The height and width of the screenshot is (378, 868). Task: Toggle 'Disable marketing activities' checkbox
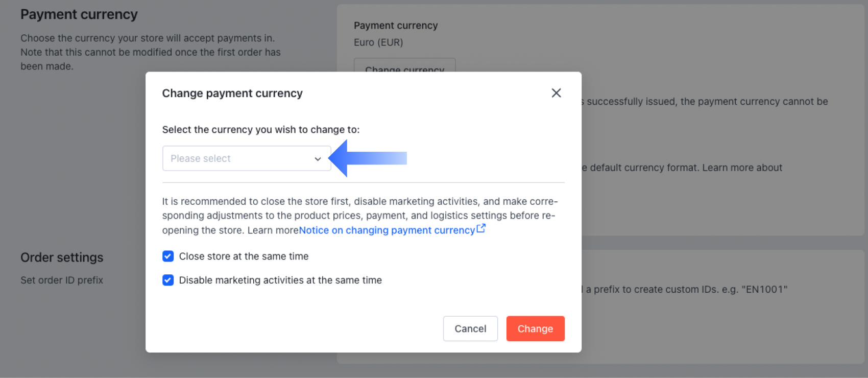pyautogui.click(x=168, y=280)
